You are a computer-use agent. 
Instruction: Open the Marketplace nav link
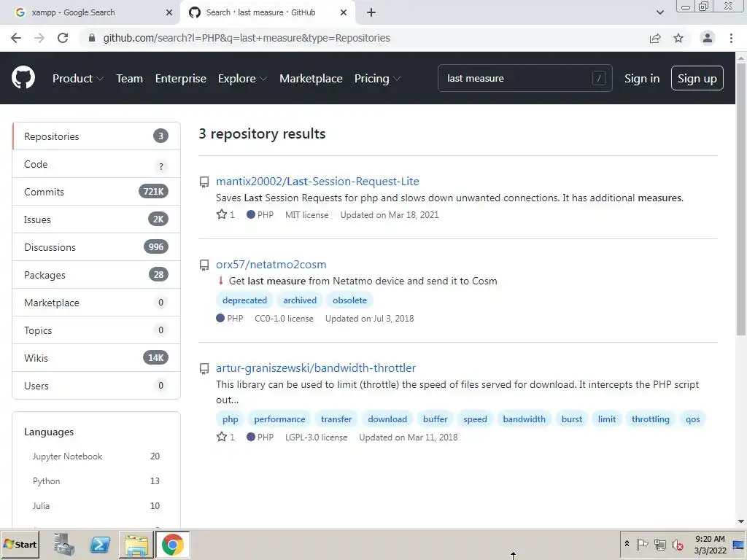pyautogui.click(x=311, y=78)
